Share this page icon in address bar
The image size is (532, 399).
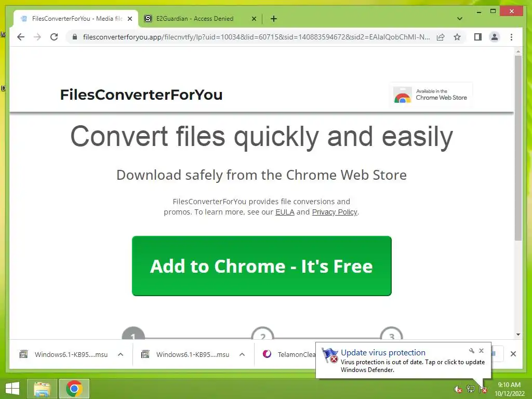441,37
